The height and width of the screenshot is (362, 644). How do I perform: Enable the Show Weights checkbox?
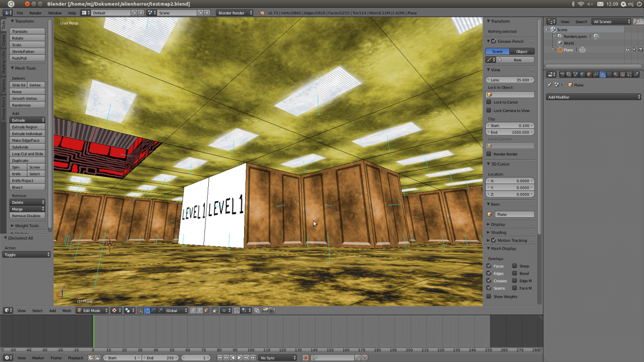(489, 297)
